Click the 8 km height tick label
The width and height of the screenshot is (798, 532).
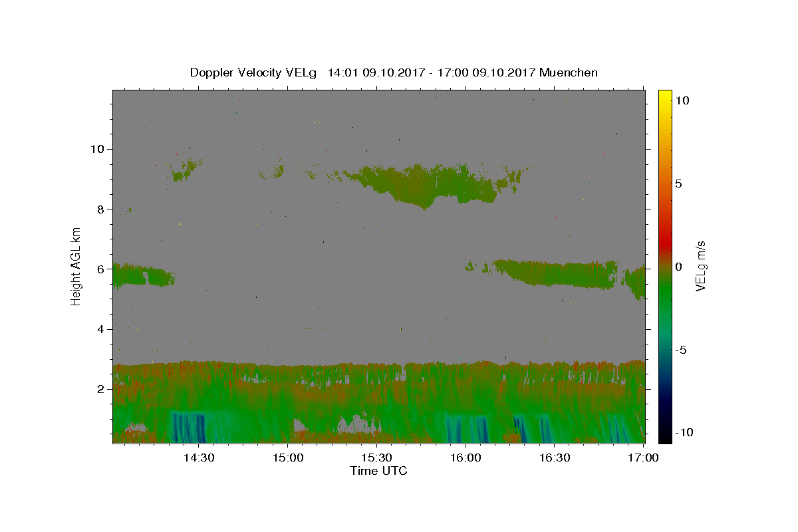pyautogui.click(x=102, y=209)
